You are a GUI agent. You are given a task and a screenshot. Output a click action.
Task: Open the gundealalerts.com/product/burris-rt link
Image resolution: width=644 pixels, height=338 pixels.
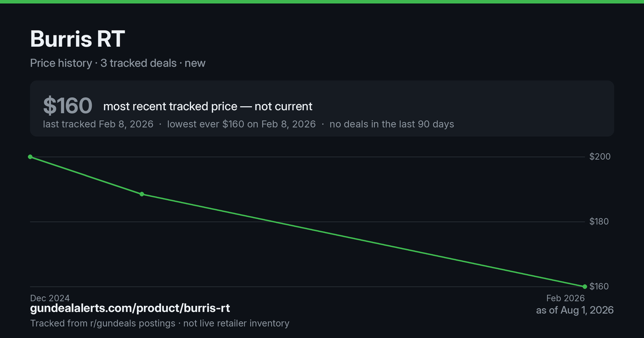point(130,308)
